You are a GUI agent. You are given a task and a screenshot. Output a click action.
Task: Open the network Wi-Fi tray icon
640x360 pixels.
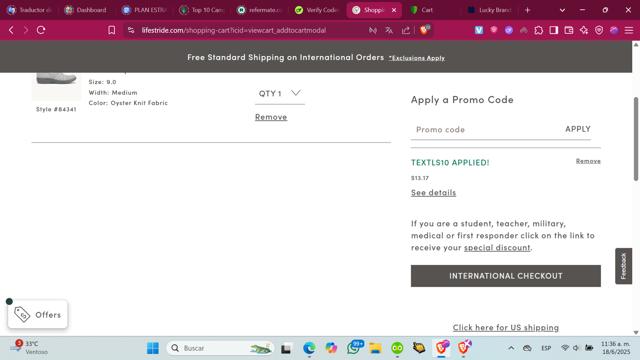(x=565, y=348)
